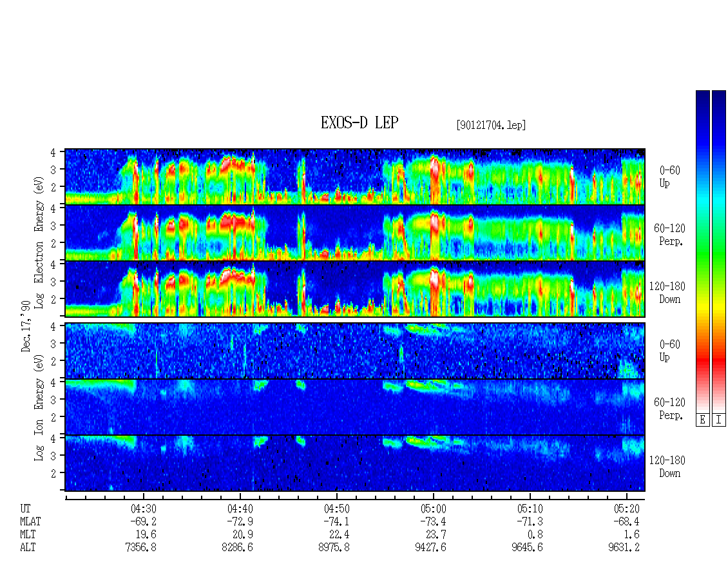Click the 05:20 UT tick label
This screenshot has width=728, height=564.
(626, 509)
